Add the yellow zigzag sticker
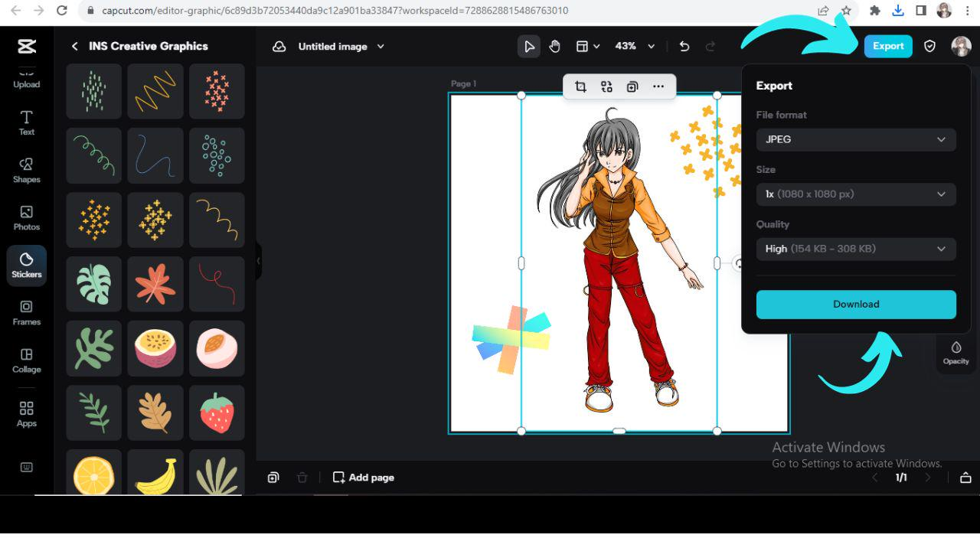 point(155,91)
